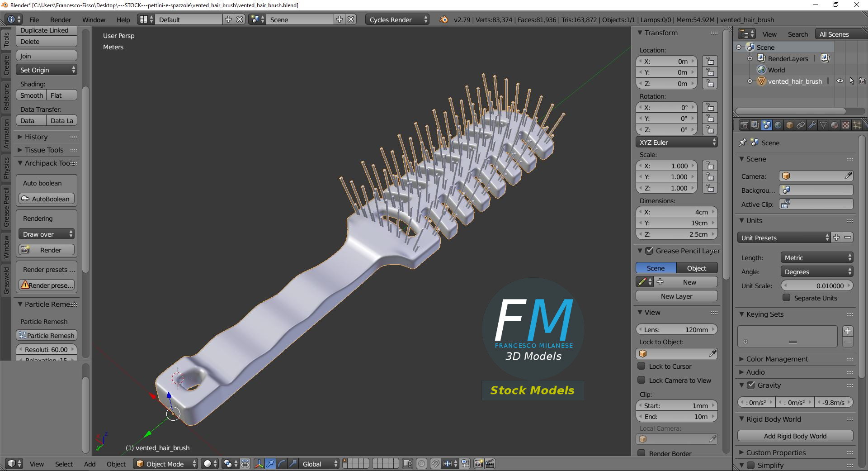Enable the Separate Units checkbox
Screen dimensions: 868x471
[x=787, y=298]
